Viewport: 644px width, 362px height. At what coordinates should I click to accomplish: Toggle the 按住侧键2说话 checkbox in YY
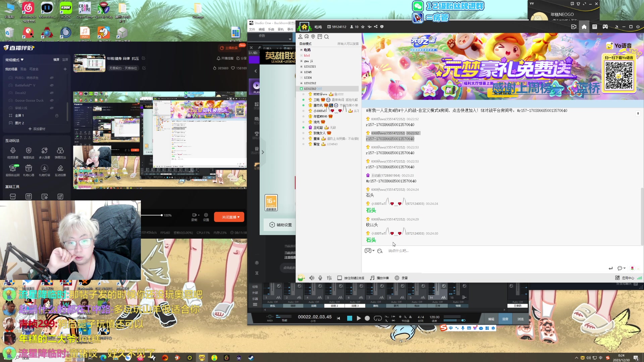(339, 278)
